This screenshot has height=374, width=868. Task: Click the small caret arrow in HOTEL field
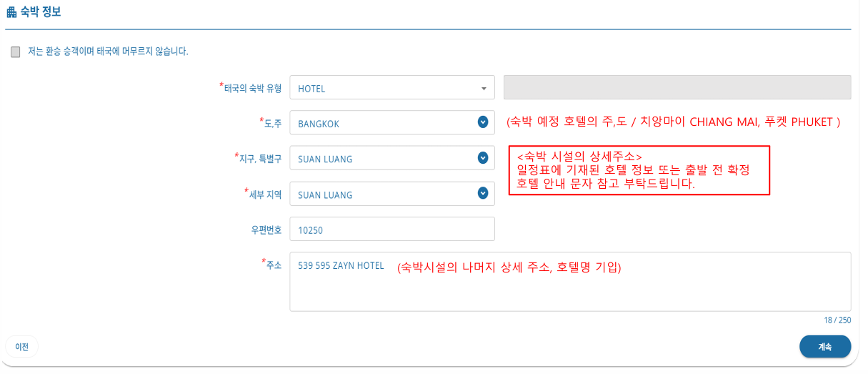point(484,89)
